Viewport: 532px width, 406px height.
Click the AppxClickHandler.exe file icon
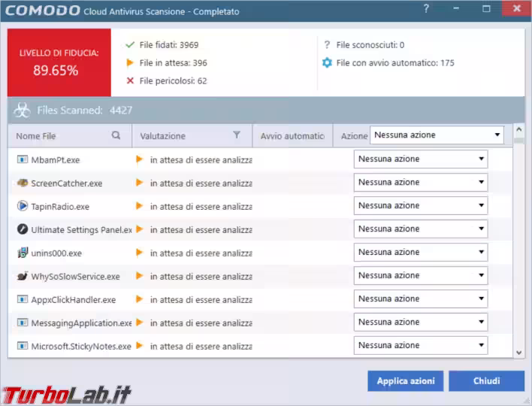coord(23,299)
